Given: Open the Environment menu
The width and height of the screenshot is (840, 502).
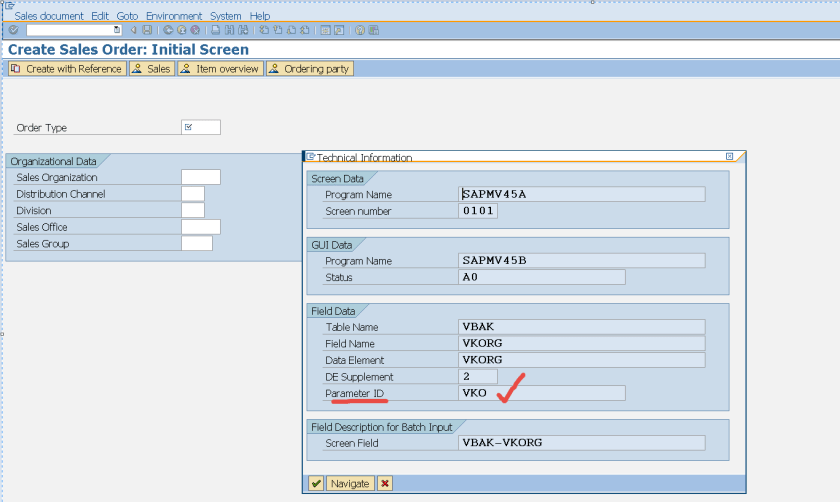Looking at the screenshot, I should coord(173,16).
